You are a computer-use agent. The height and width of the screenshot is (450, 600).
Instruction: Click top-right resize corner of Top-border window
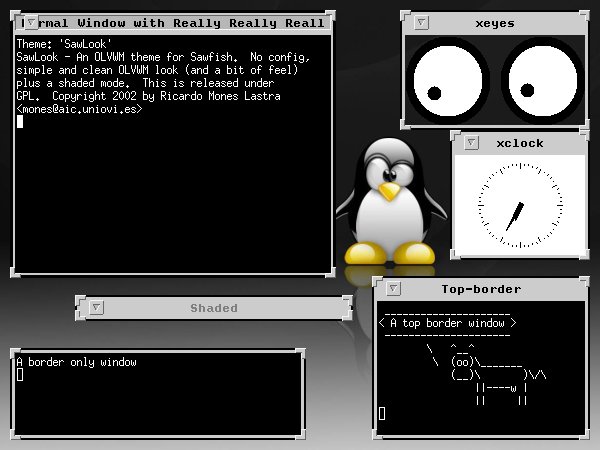coord(584,282)
